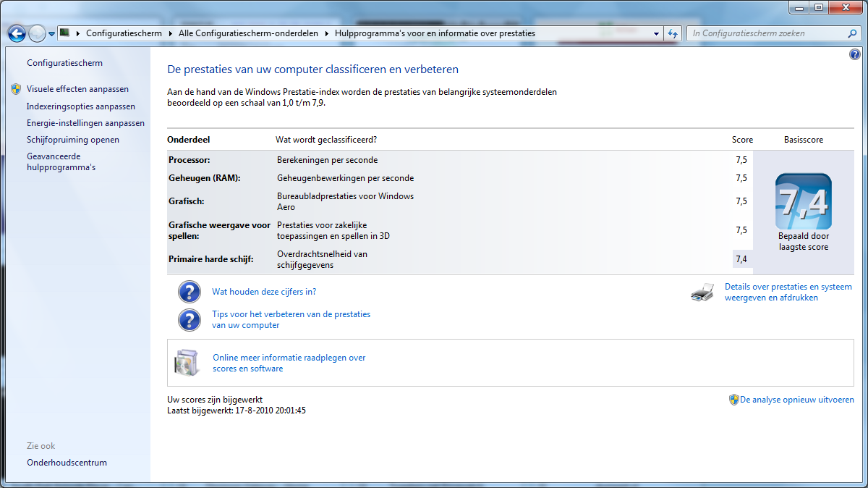Expand arrow after Configuratiescherm breadcrumb
Viewport: 868px width, 488px height.
pyautogui.click(x=170, y=33)
